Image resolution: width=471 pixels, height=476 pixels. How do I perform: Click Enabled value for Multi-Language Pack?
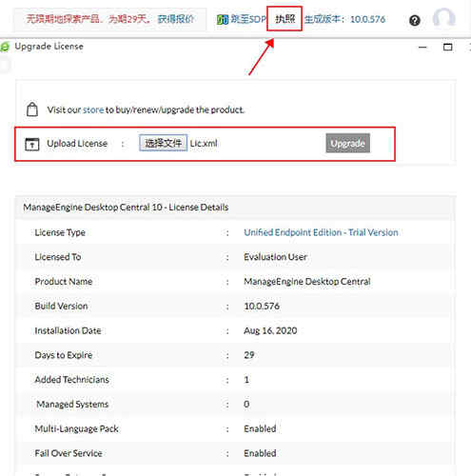tap(260, 428)
